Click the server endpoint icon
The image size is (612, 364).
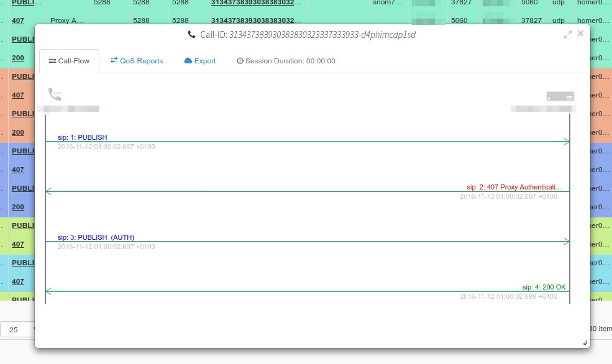560,96
